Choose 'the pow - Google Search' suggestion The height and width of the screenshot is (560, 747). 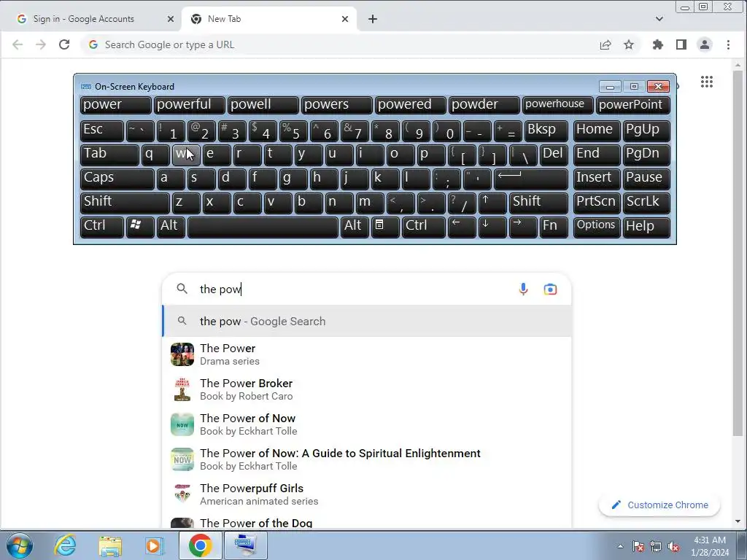coord(366,322)
